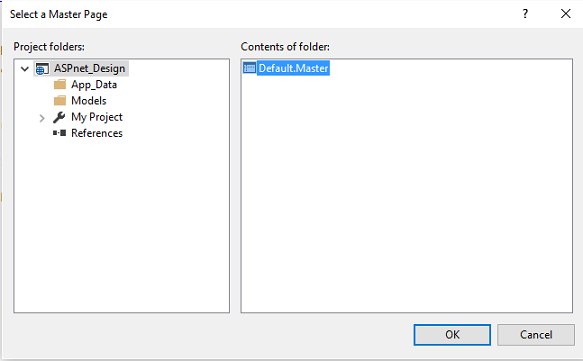Click the App_Data folder icon
This screenshot has width=583, height=361.
click(x=60, y=85)
